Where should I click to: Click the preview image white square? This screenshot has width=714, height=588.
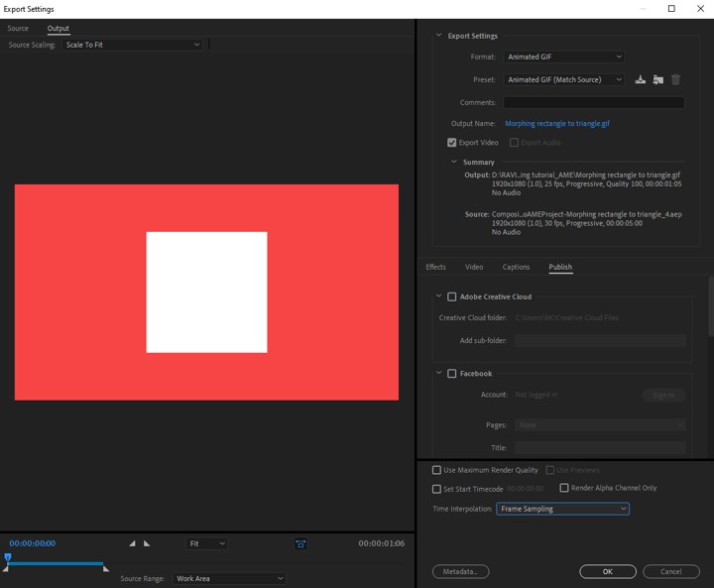point(206,293)
